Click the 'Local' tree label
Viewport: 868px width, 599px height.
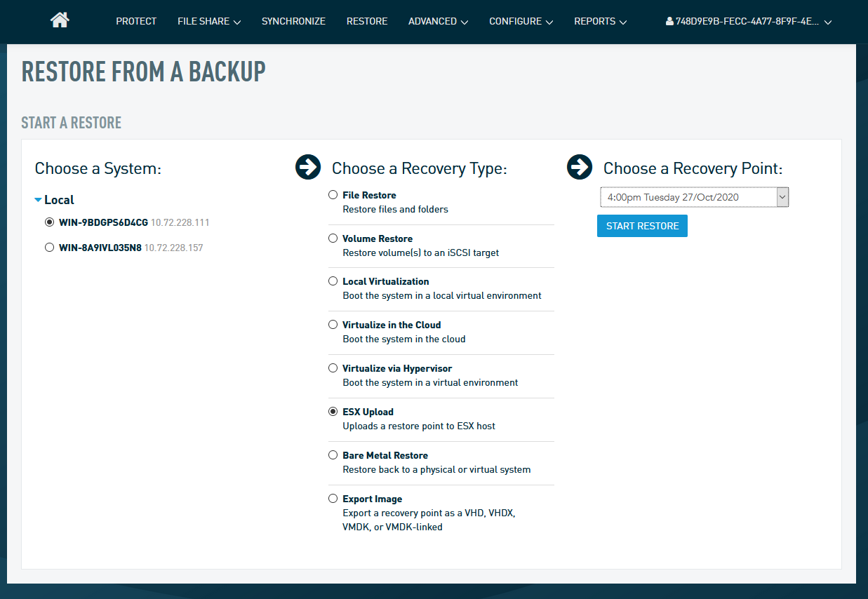[x=59, y=200]
